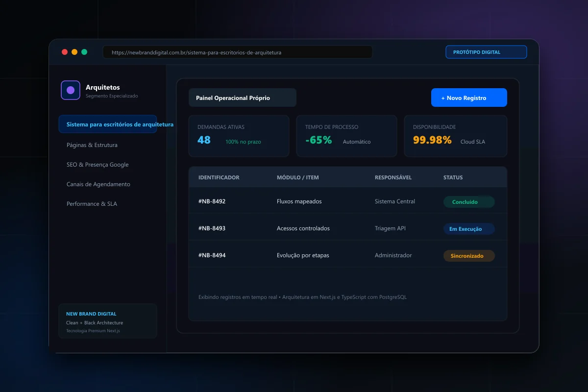Open SEO & Presença Google section
The height and width of the screenshot is (392, 588).
pyautogui.click(x=98, y=165)
